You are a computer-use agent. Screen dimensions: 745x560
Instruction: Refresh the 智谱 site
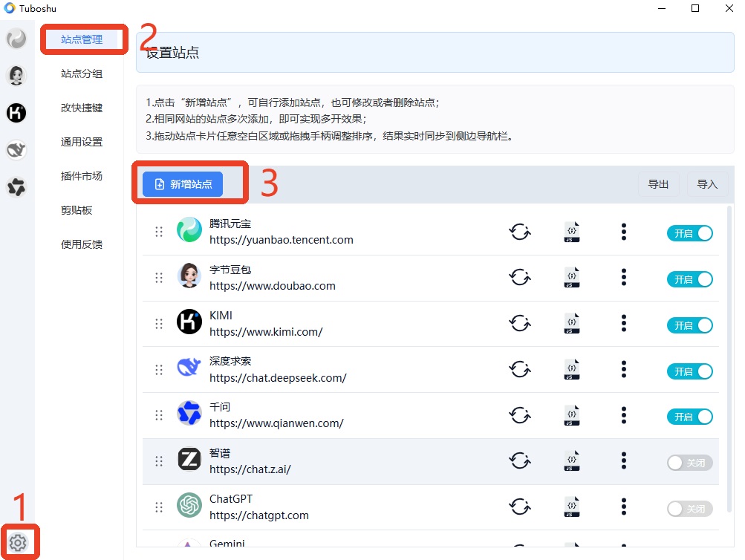tap(520, 460)
